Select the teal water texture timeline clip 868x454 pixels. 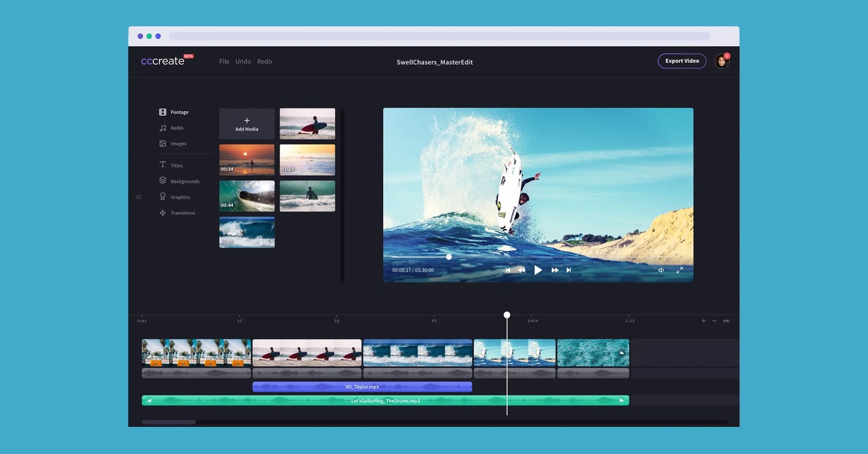pyautogui.click(x=593, y=353)
